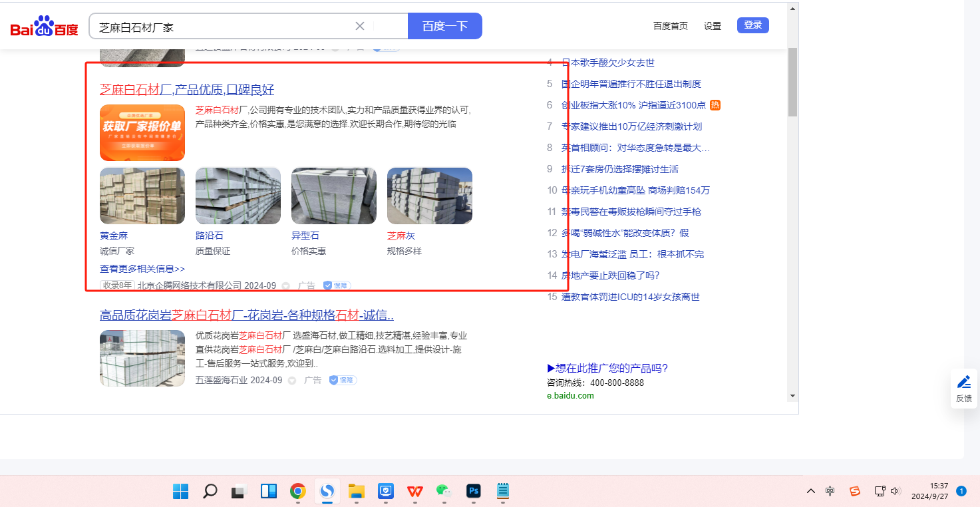Open WeChat from the taskbar

tap(444, 491)
